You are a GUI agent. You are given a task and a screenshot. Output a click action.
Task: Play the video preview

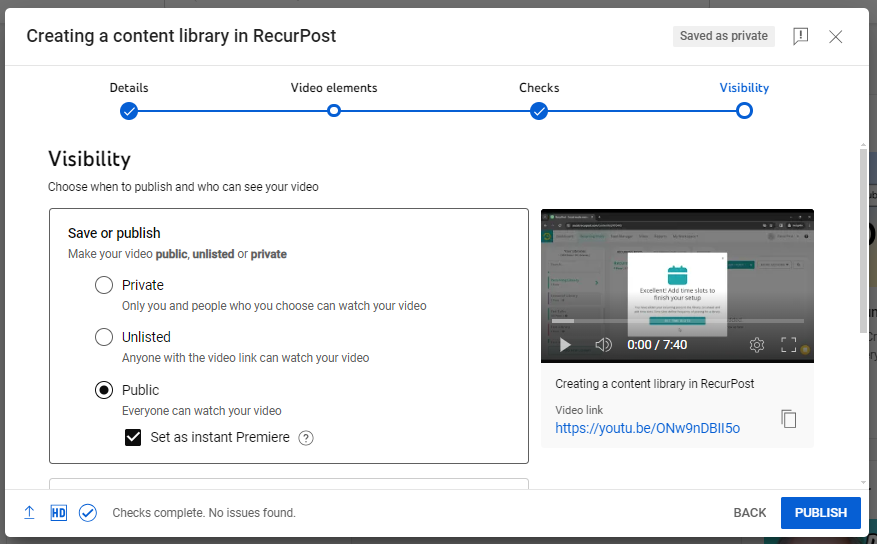[565, 345]
